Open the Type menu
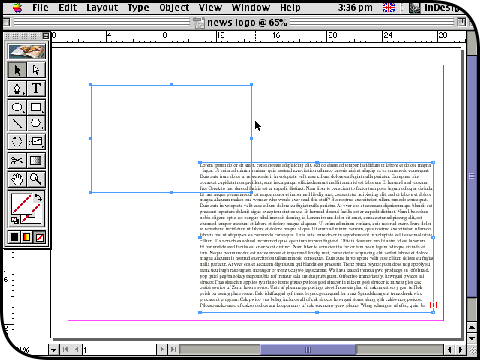Viewport: 480px width, 360px height. 139,7
